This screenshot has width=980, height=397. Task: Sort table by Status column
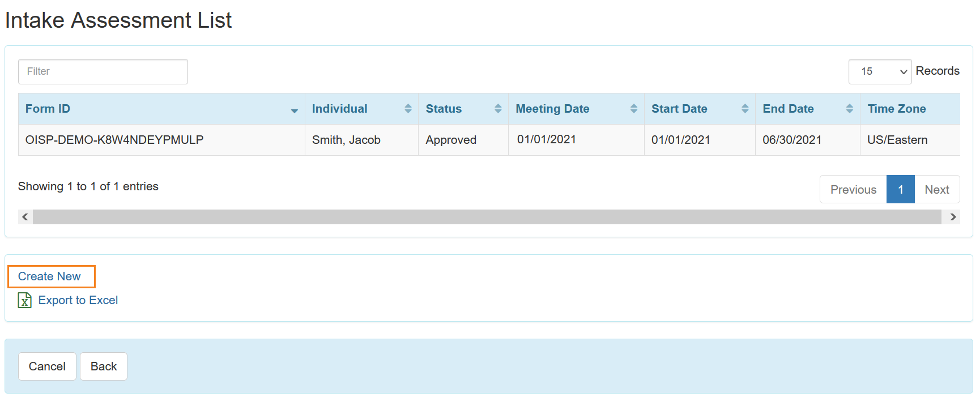click(498, 109)
